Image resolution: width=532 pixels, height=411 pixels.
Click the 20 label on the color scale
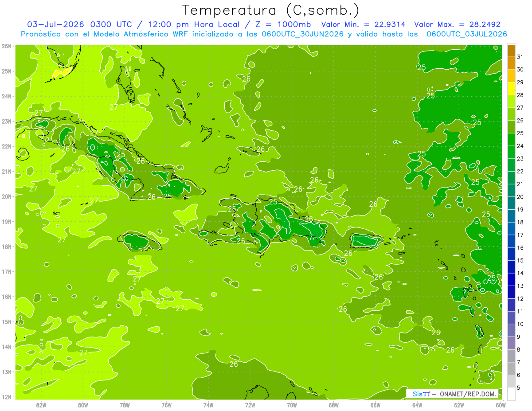tap(520, 197)
